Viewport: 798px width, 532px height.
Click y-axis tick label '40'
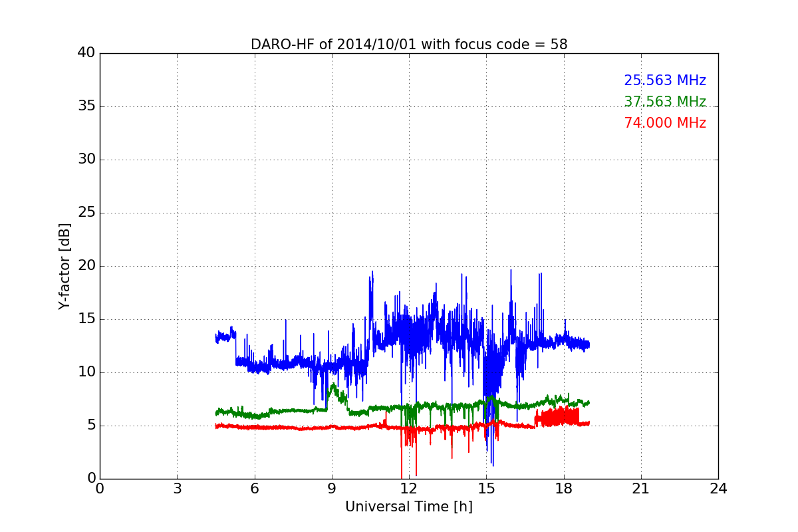click(86, 53)
